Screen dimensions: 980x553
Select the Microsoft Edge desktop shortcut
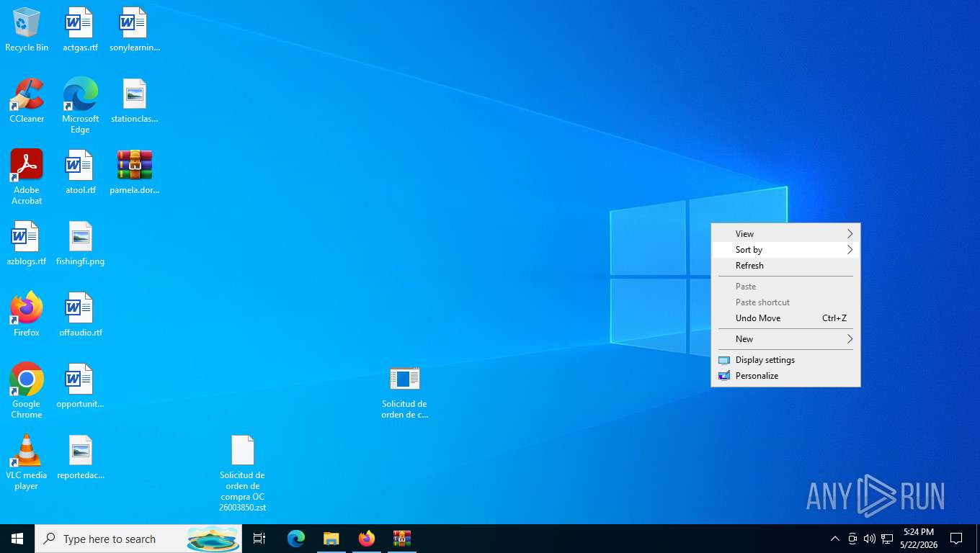point(80,106)
